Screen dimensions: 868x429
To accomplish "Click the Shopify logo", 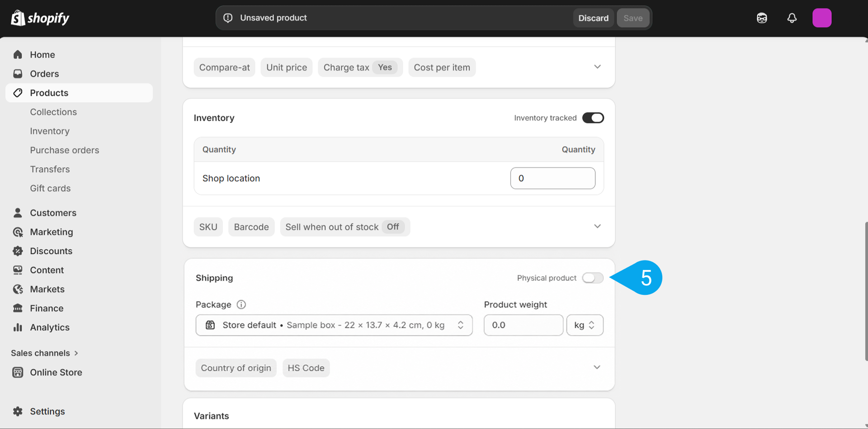I will [40, 18].
